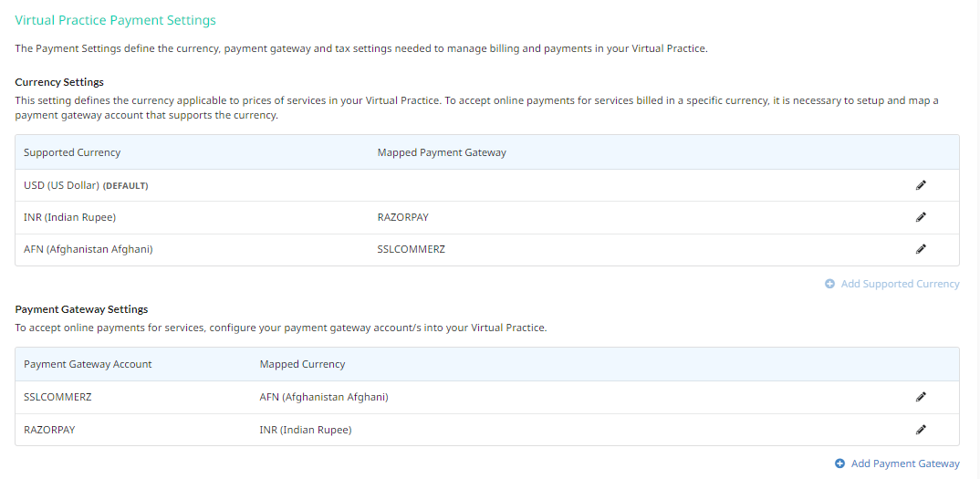Click the Mapped Payment Gateway column header
Viewport: 980px width, 479px height.
[442, 152]
